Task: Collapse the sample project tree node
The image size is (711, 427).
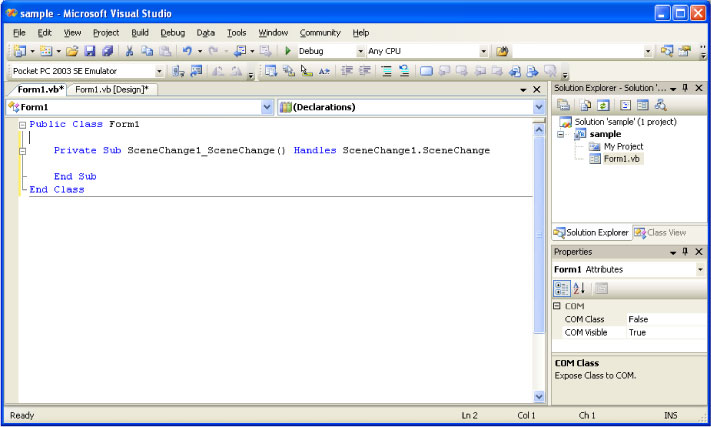Action: pos(560,134)
